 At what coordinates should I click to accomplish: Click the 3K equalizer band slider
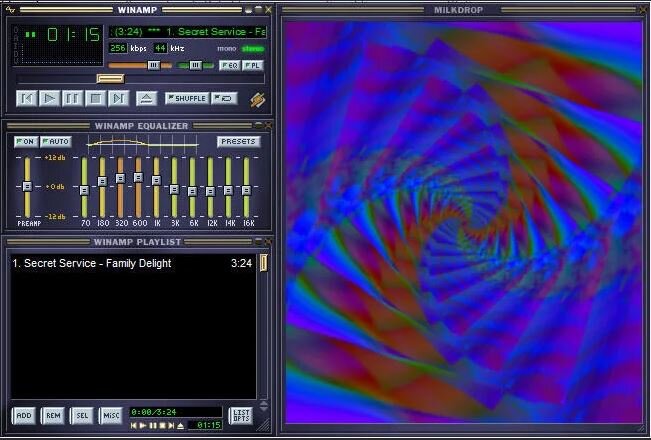174,189
